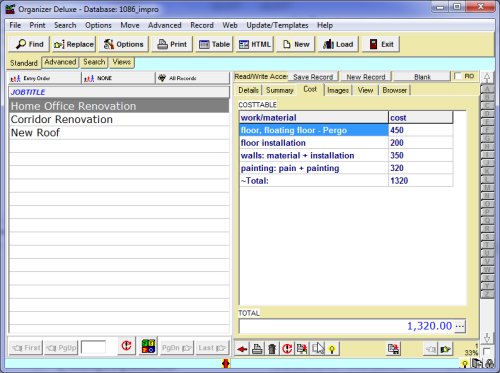Open the Search menu

click(65, 25)
